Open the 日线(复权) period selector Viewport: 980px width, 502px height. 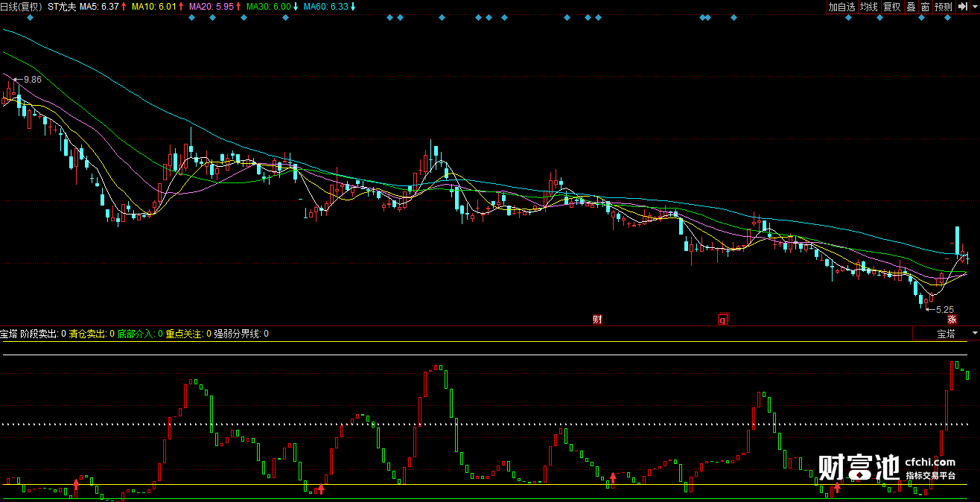pos(21,7)
